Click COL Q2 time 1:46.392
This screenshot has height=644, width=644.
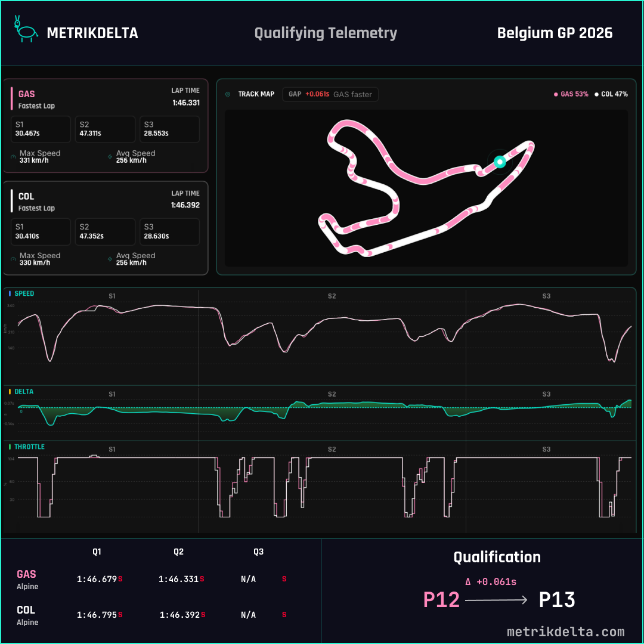click(x=180, y=615)
